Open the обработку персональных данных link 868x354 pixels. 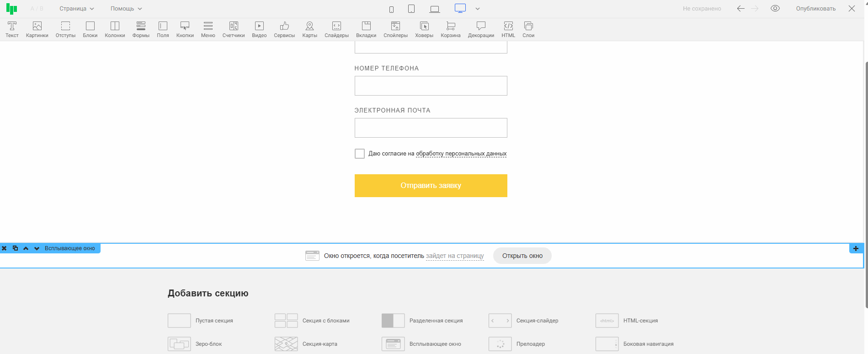[461, 154]
